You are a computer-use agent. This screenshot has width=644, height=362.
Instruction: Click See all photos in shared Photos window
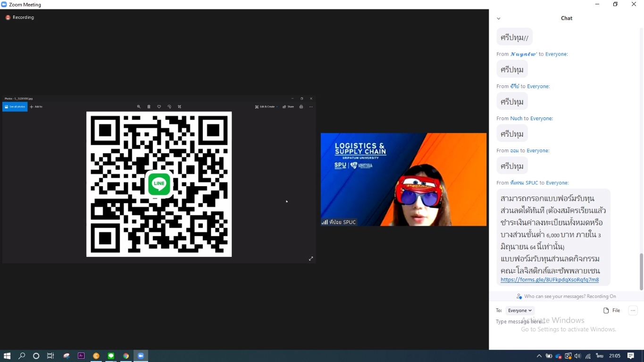tap(15, 107)
